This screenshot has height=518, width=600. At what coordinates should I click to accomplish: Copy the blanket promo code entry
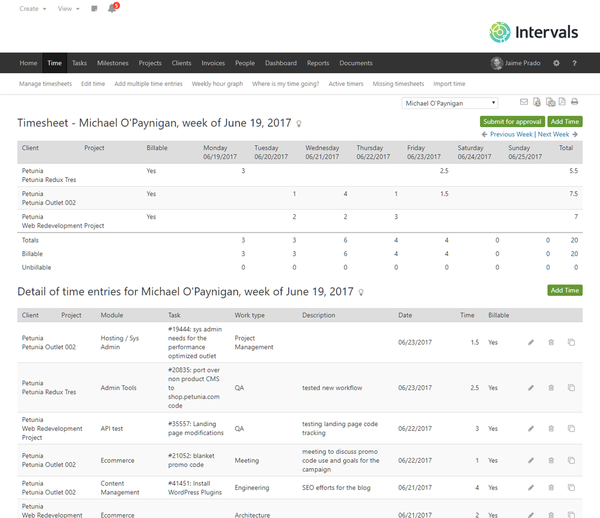point(571,460)
